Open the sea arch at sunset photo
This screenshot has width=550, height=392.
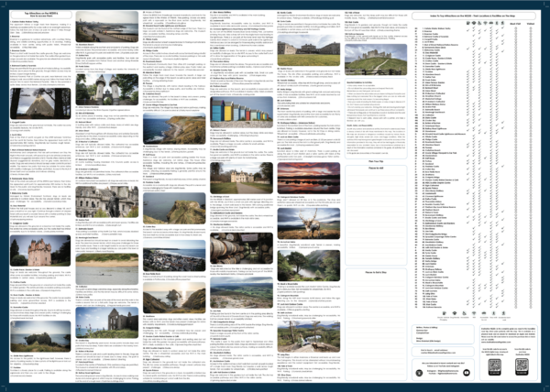click(x=174, y=298)
